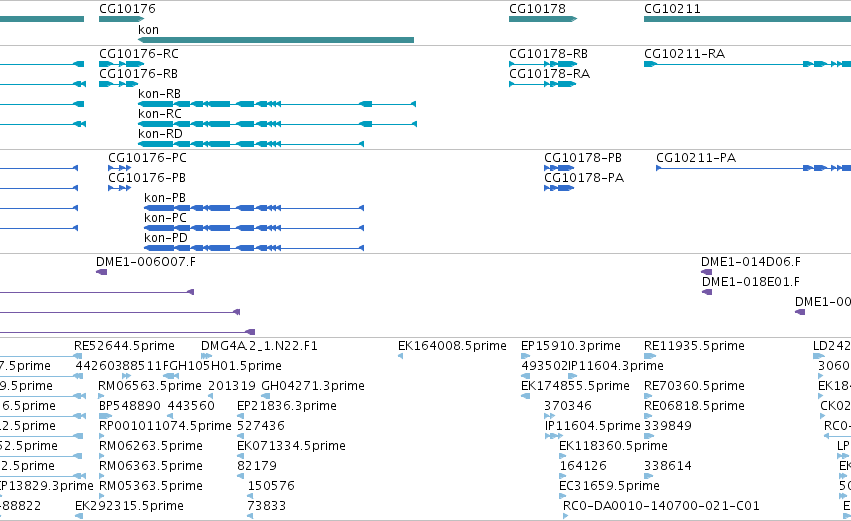851x521 pixels.
Task: Select the kon-RD transcript glyph
Action: 251,144
